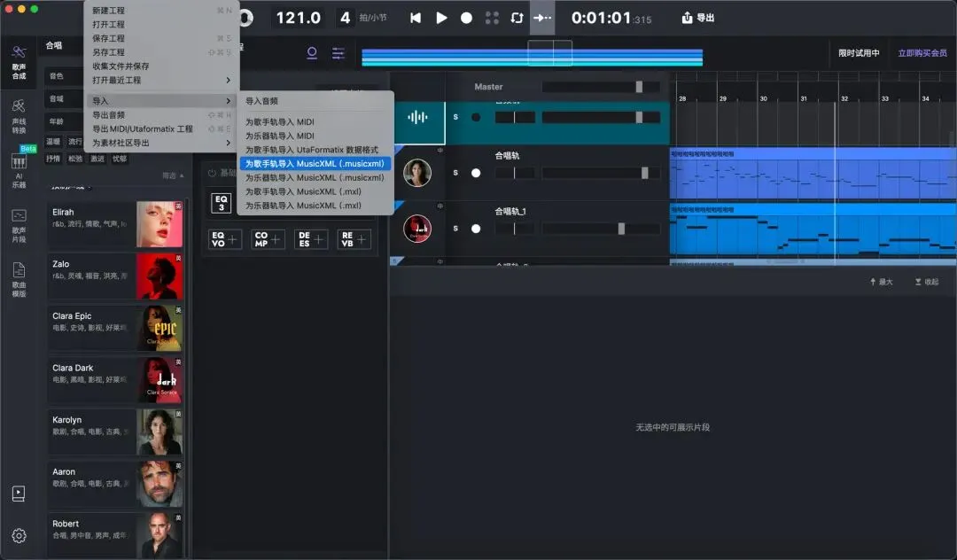This screenshot has width=957, height=560.
Task: Select 为歌手轨导入 MusicXML (.musicxml) menu item
Action: 315,164
